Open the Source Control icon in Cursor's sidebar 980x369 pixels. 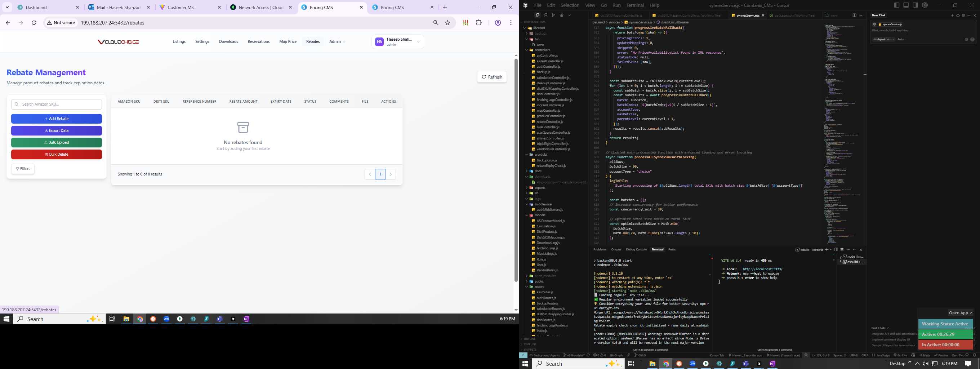click(x=553, y=15)
